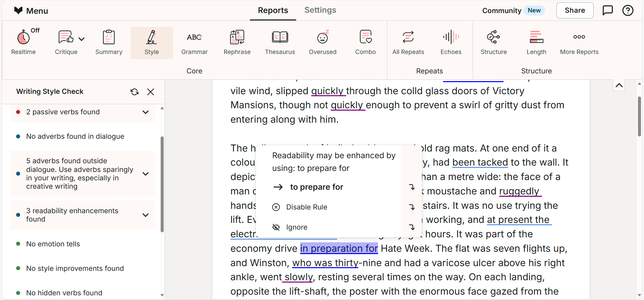Refresh the Writing Style Check
Viewport: 644px width, 300px height.
tap(135, 92)
